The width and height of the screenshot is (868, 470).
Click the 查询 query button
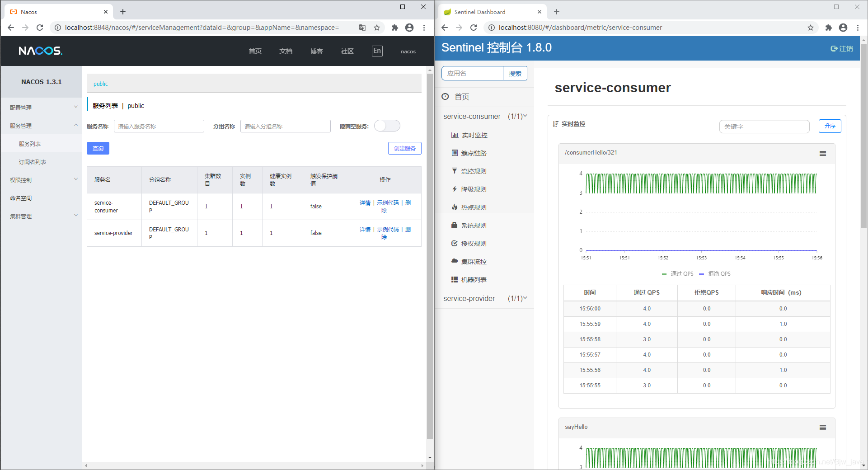pyautogui.click(x=98, y=148)
